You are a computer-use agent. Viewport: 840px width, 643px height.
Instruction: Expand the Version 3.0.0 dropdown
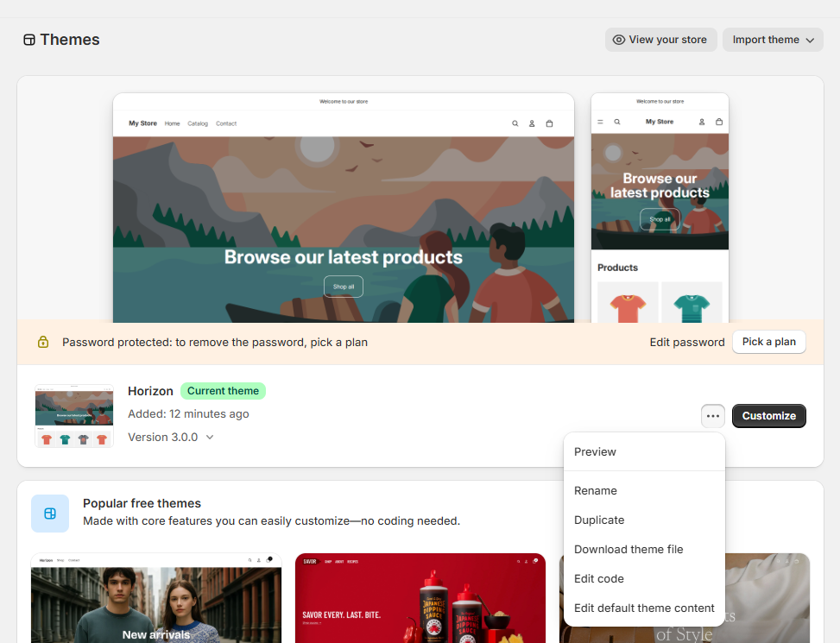tap(171, 437)
